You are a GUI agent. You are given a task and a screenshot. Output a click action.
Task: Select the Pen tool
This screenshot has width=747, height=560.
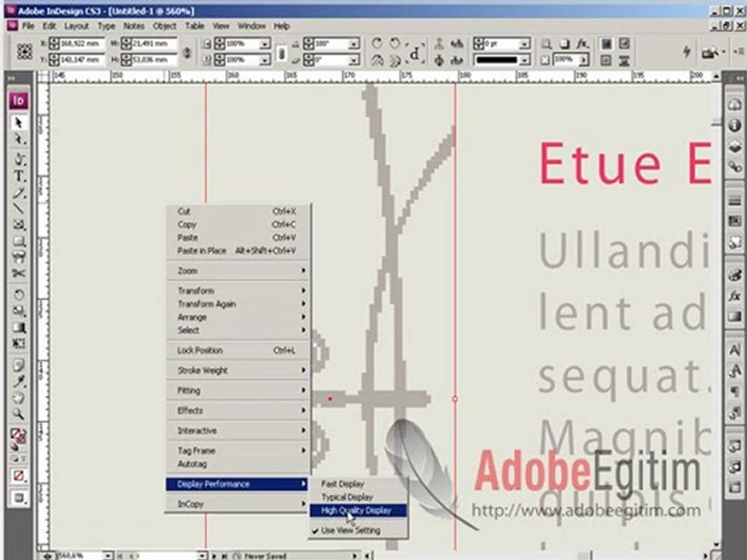pos(19,159)
